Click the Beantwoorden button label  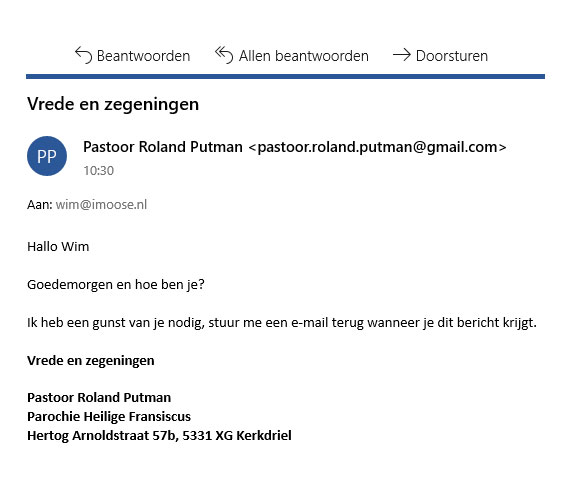(143, 56)
